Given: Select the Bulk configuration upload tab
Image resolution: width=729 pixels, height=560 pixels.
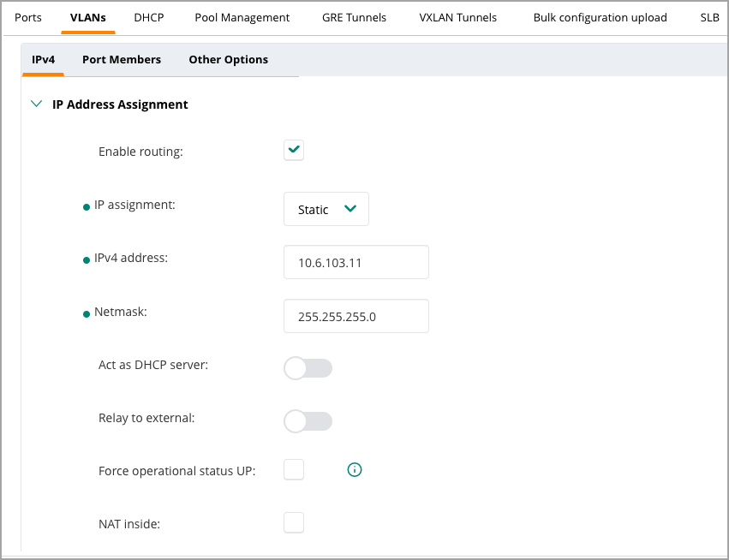Looking at the screenshot, I should (601, 18).
